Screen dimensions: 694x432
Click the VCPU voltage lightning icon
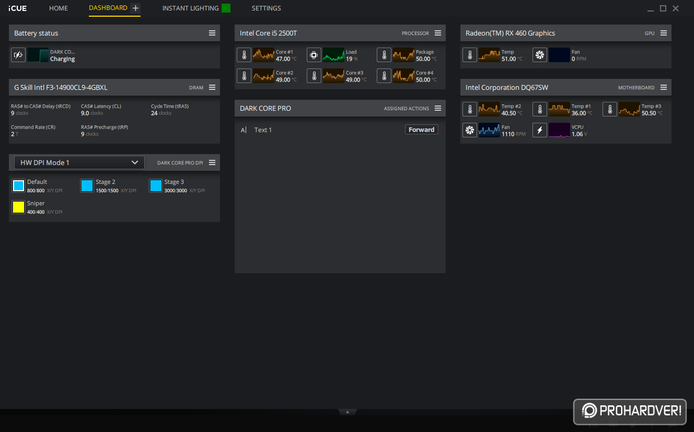coord(540,131)
